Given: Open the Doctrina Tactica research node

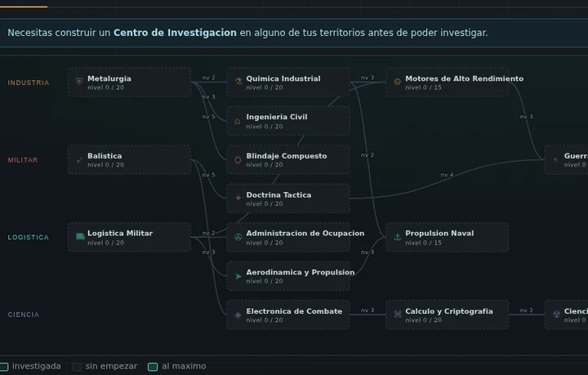Looking at the screenshot, I should pyautogui.click(x=288, y=199).
